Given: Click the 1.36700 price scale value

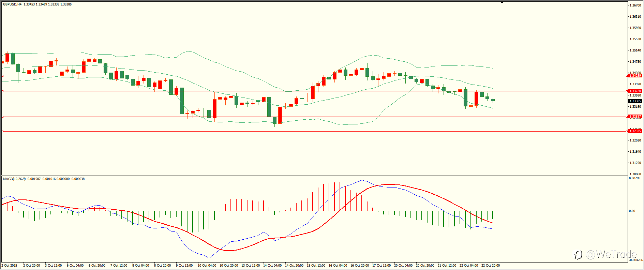Looking at the screenshot, I should coord(635,5).
